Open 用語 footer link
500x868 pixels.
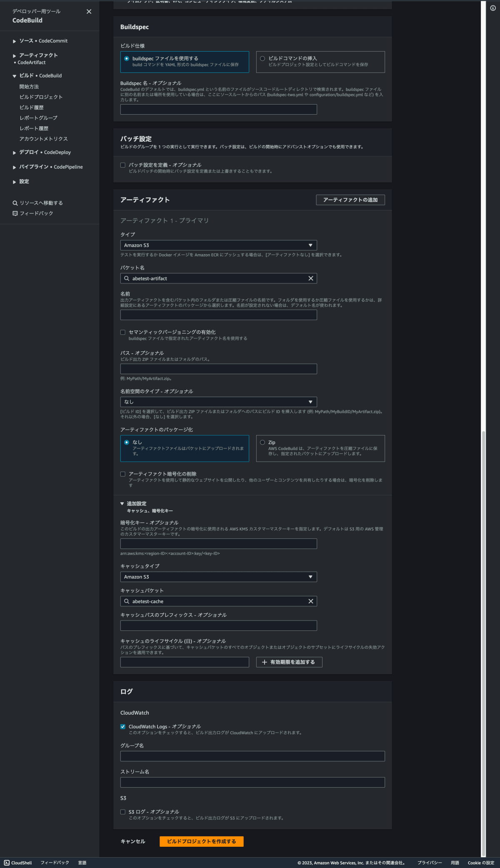tap(455, 863)
